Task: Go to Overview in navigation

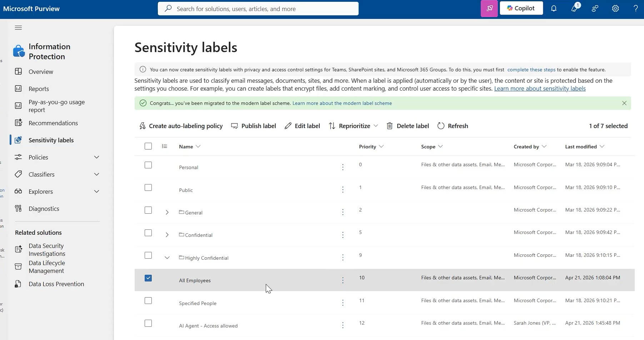Action: point(41,72)
